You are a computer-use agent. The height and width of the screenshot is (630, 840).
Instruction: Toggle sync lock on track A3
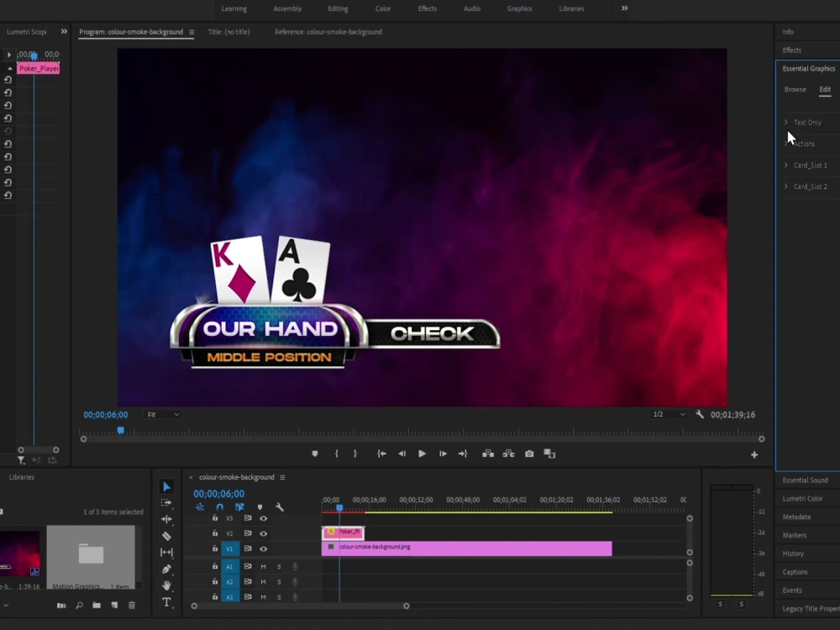[x=248, y=596]
